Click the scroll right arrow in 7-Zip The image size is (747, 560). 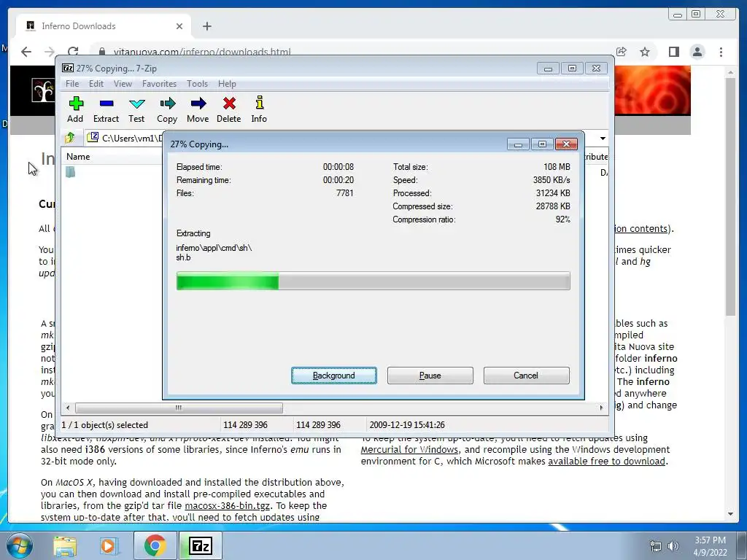[601, 408]
